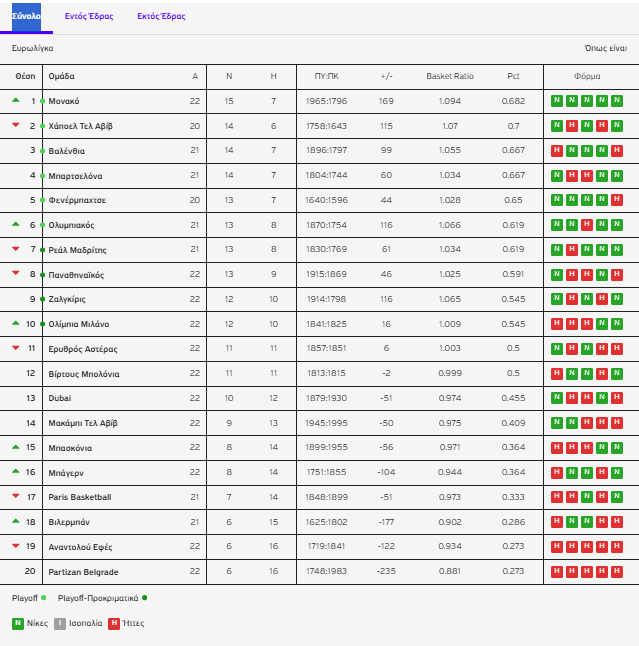
Task: Sort table by Basket Ratio column
Action: (x=450, y=76)
